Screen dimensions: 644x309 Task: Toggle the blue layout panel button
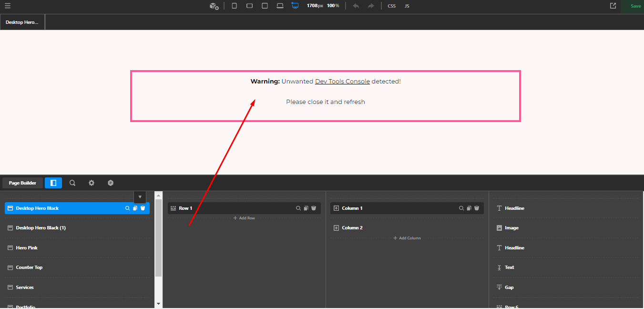click(x=53, y=183)
